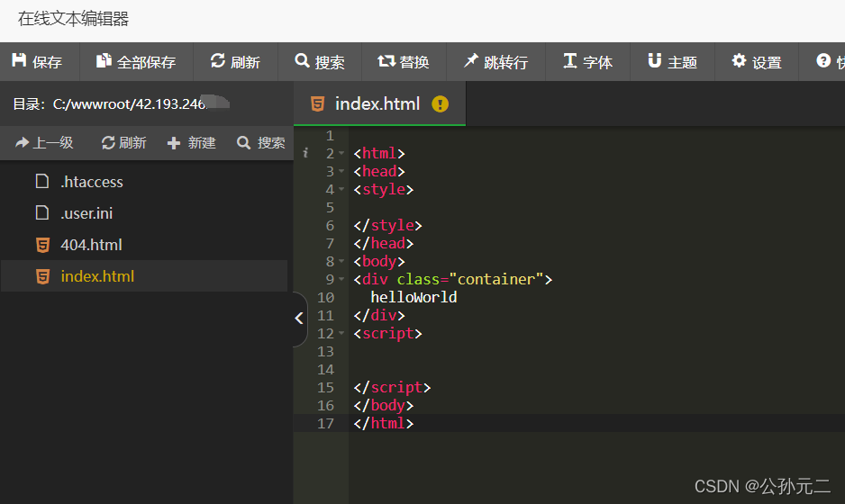This screenshot has height=504, width=845.
Task: Click the 保存 save floppy icon
Action: pyautogui.click(x=20, y=60)
